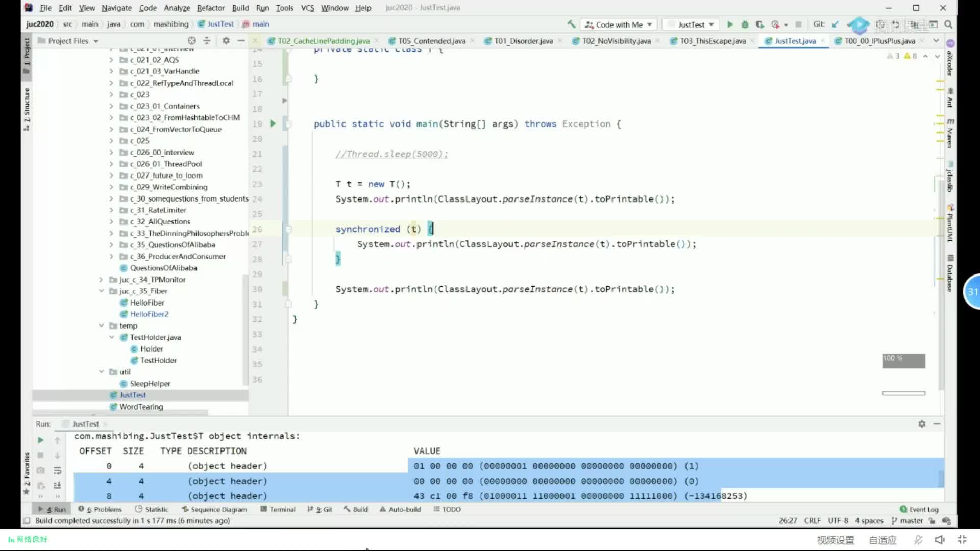Viewport: 980px width, 551px height.
Task: Click Git update project arrow icon
Action: click(836, 24)
